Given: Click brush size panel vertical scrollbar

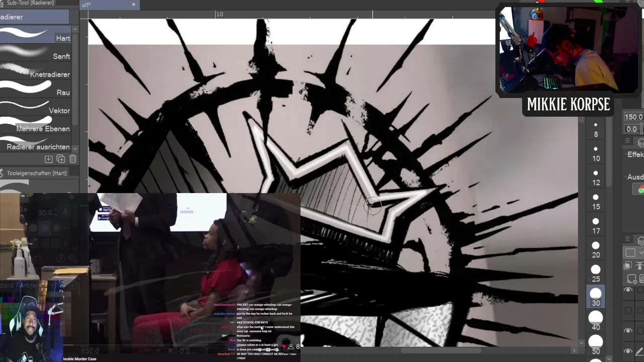Looking at the screenshot, I should point(609,151).
